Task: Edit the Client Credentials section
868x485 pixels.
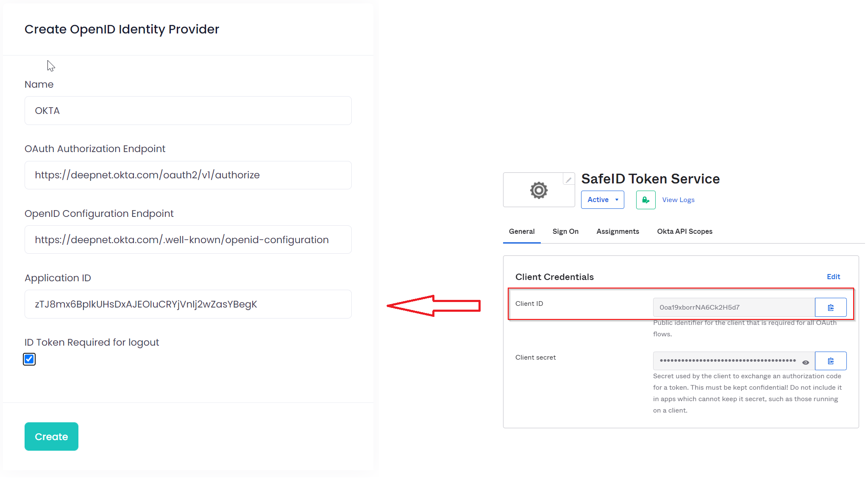Action: pos(833,277)
